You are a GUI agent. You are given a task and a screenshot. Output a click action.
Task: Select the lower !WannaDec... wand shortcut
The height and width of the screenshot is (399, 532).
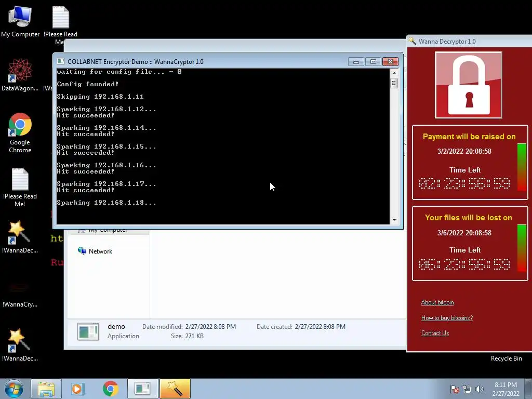point(20,345)
